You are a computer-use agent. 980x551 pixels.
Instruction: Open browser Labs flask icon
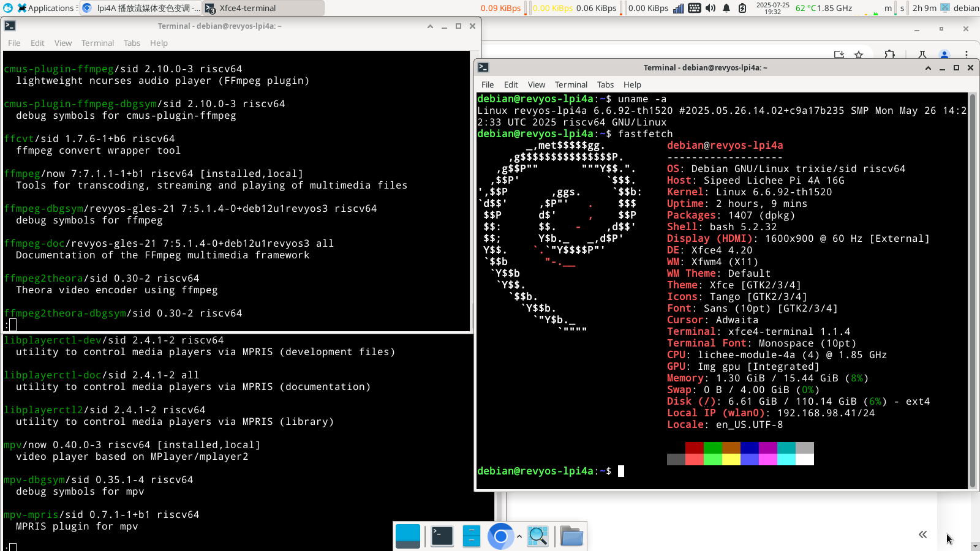pos(922,54)
